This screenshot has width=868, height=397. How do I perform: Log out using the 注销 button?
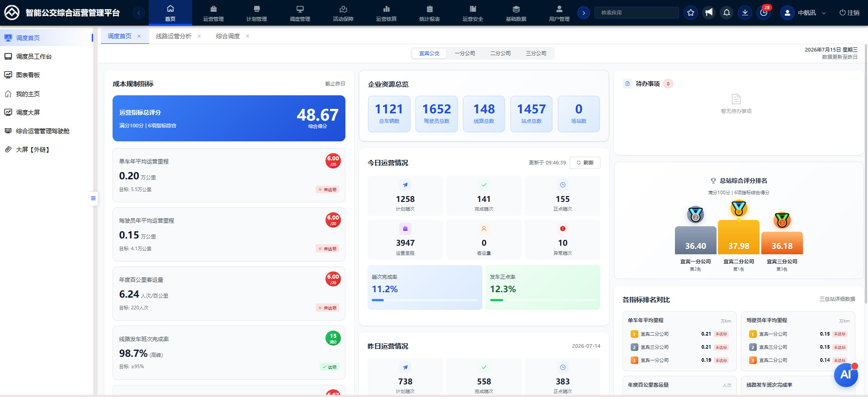click(x=849, y=13)
